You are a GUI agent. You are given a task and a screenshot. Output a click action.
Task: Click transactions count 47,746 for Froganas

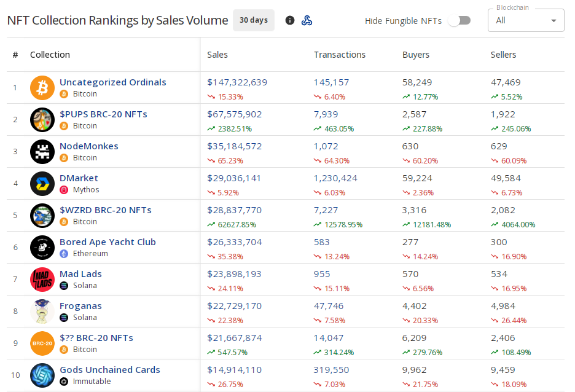(x=329, y=305)
